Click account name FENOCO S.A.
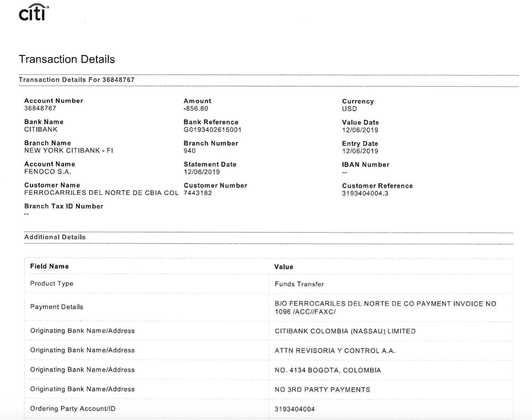Image resolution: width=532 pixels, height=420 pixels. pyautogui.click(x=48, y=172)
